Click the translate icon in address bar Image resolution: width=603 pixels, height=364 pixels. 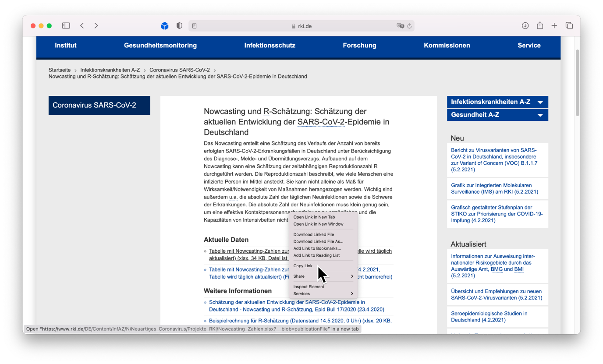pyautogui.click(x=400, y=26)
